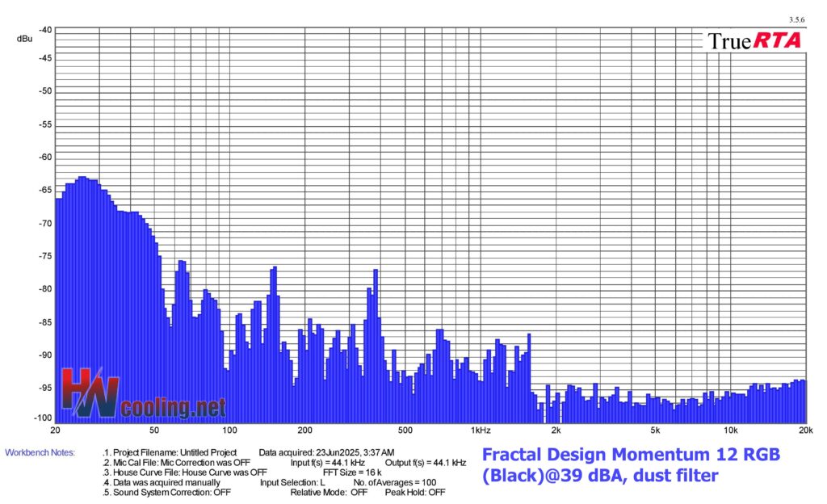
Task: Click the Project Filename: Untitled Project note
Action: point(170,452)
